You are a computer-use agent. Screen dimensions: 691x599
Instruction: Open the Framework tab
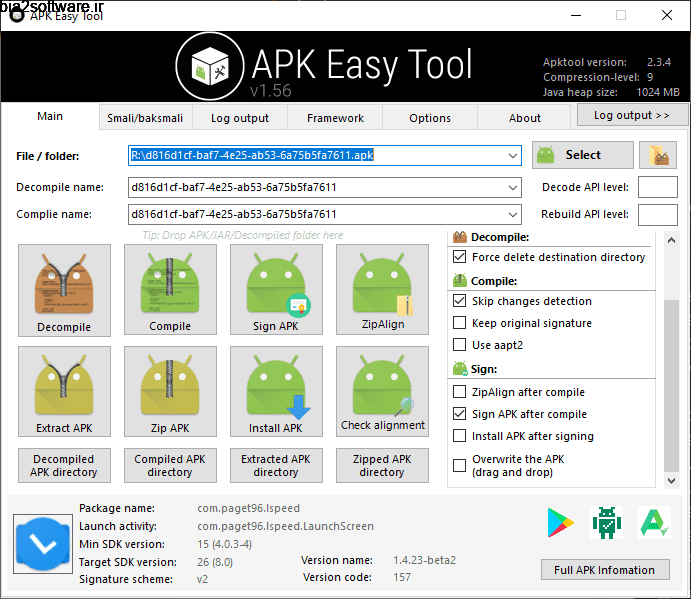pos(335,118)
